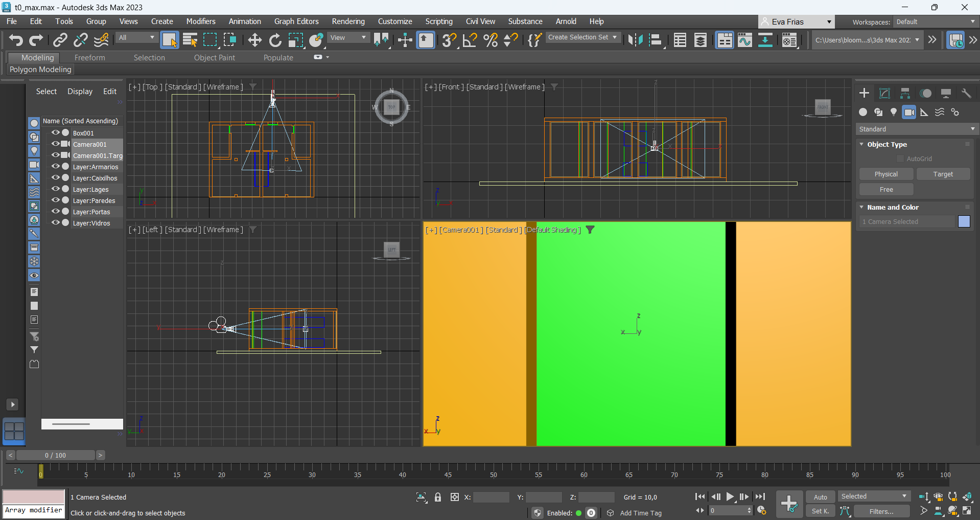This screenshot has height=520, width=980.
Task: Hide the Box001 object
Action: tap(56, 133)
